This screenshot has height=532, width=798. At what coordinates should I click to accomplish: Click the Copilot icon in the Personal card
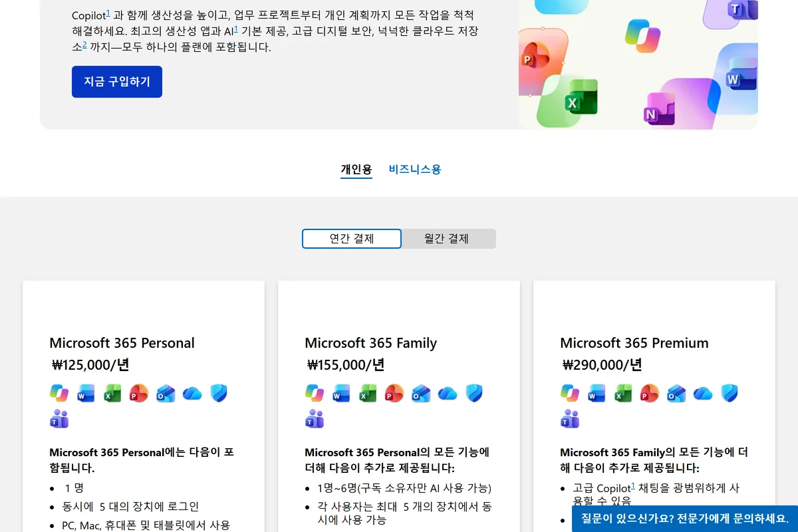click(59, 393)
